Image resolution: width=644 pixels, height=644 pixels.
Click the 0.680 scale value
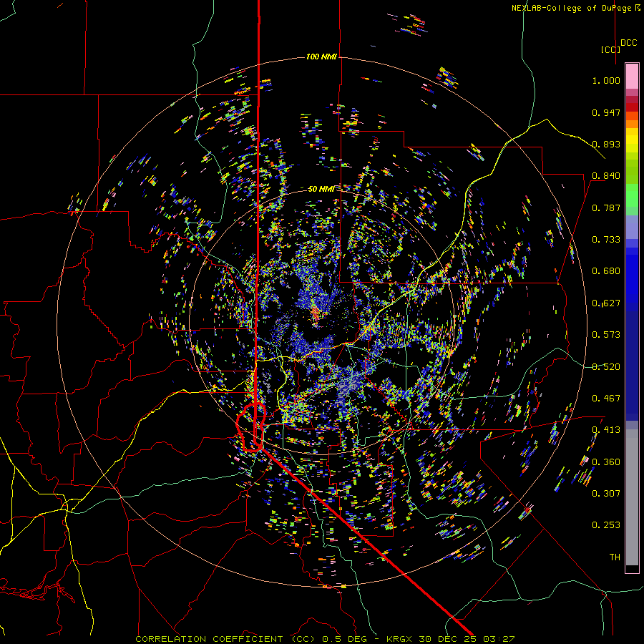pyautogui.click(x=606, y=271)
